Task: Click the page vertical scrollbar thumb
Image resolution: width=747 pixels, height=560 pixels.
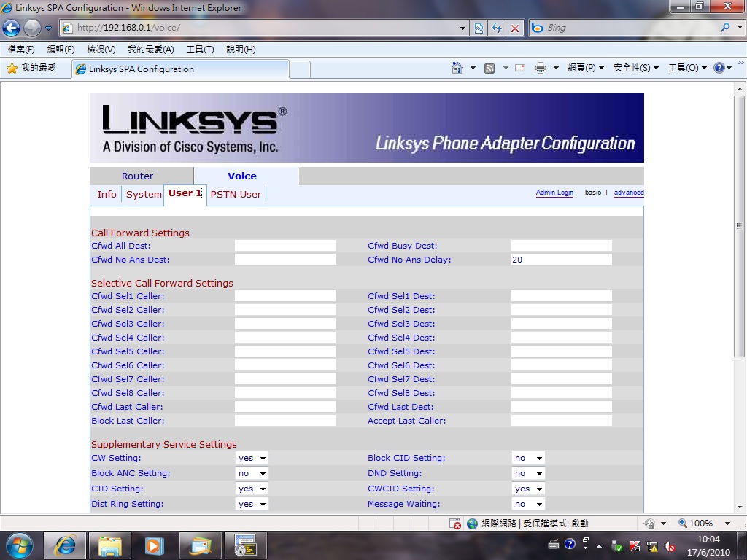Action: (x=739, y=226)
